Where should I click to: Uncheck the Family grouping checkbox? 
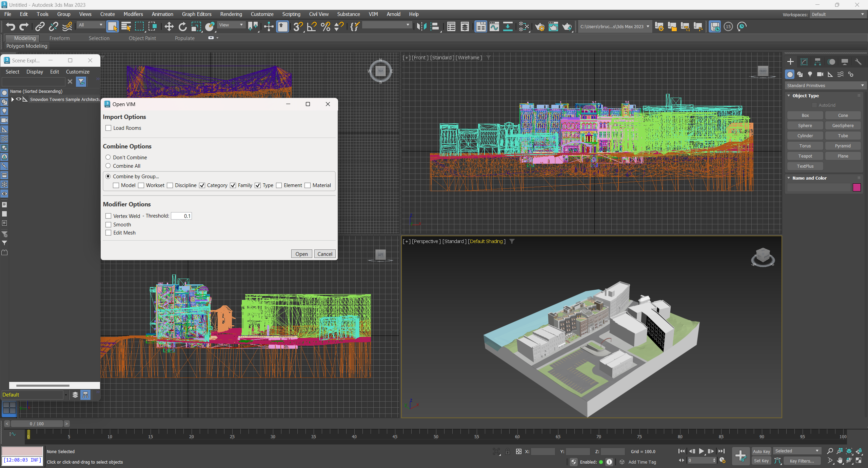pyautogui.click(x=233, y=185)
